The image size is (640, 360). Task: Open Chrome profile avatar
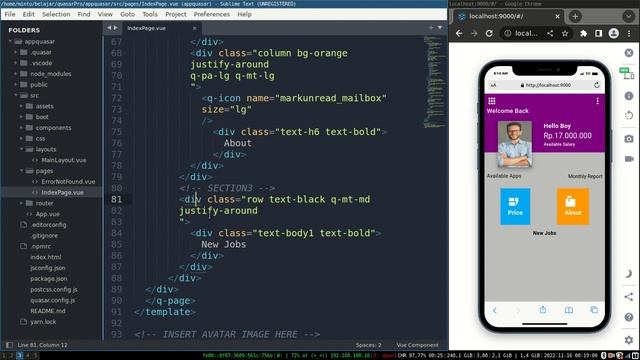tap(613, 33)
